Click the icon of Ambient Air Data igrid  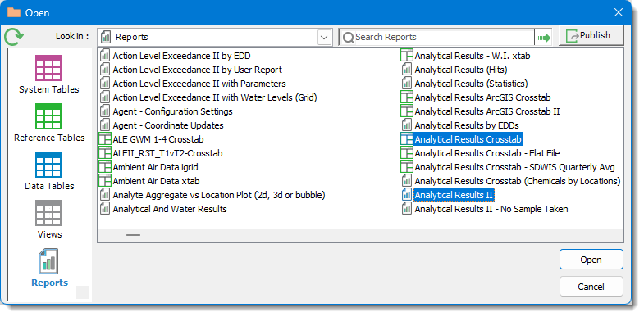pos(105,167)
